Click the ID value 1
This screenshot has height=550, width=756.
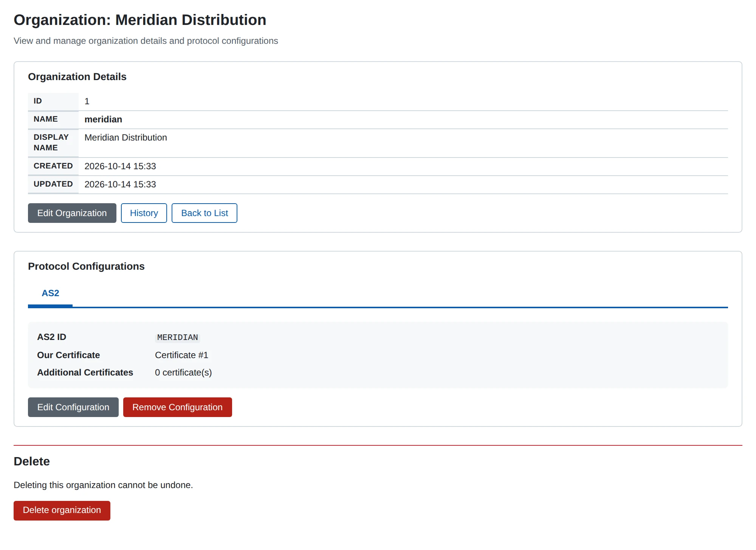tap(87, 101)
